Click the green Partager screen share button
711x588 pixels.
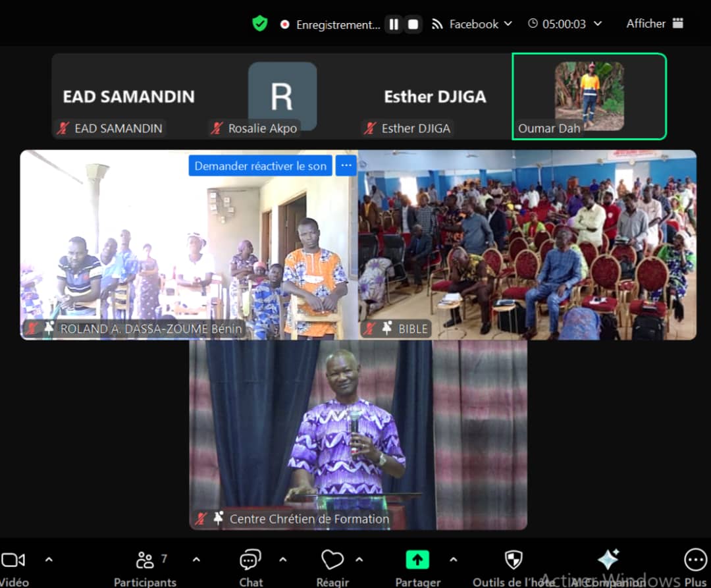pos(417,560)
